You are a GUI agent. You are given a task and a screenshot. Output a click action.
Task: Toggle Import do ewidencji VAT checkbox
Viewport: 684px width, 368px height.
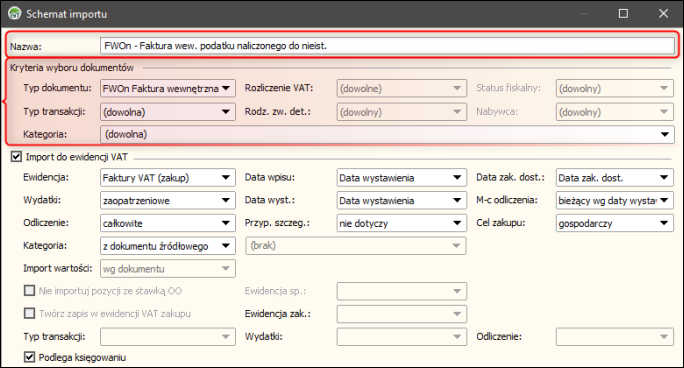tap(16, 157)
